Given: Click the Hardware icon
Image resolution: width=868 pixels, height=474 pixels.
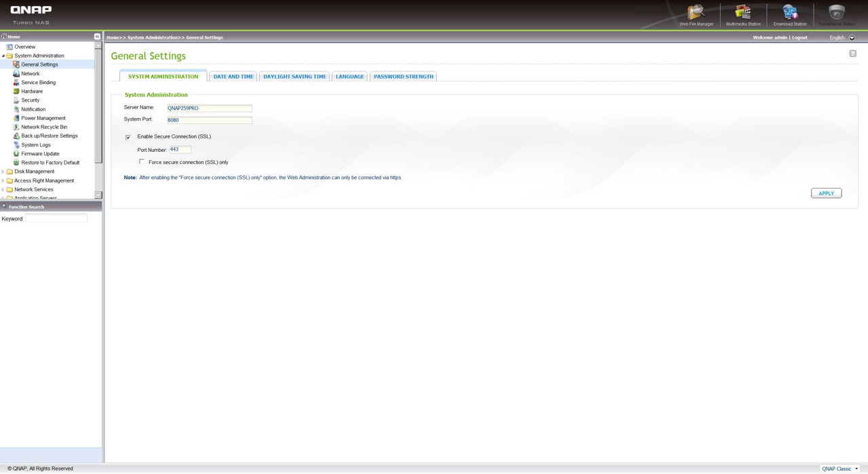Looking at the screenshot, I should (16, 91).
